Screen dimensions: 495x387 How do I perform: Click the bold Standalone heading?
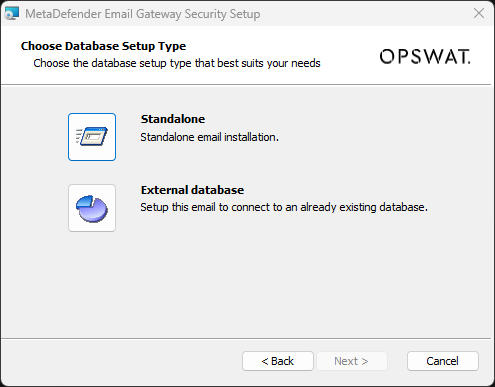tap(173, 119)
